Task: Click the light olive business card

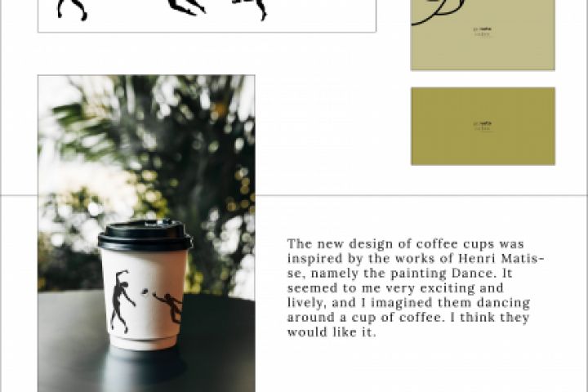Action: (x=483, y=35)
